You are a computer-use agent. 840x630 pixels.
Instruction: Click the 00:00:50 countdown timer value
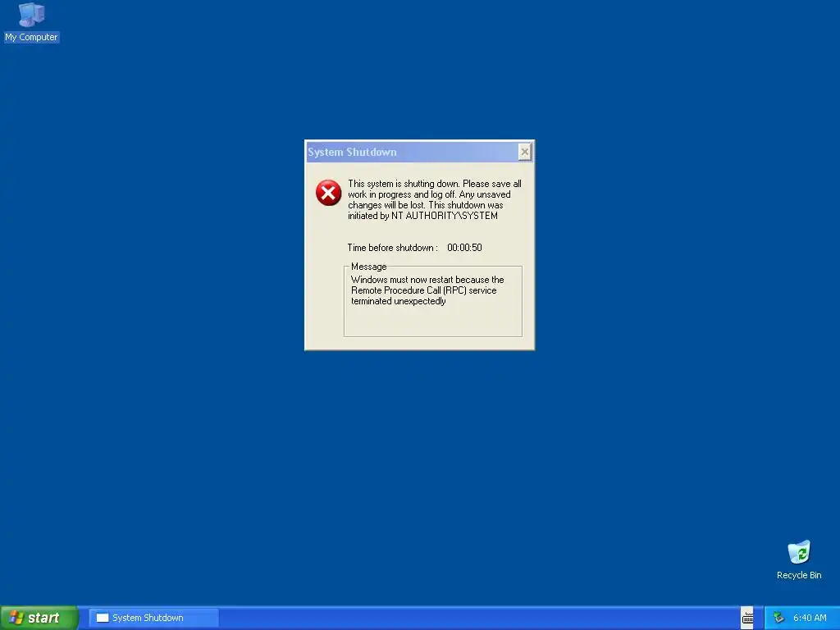[464, 248]
